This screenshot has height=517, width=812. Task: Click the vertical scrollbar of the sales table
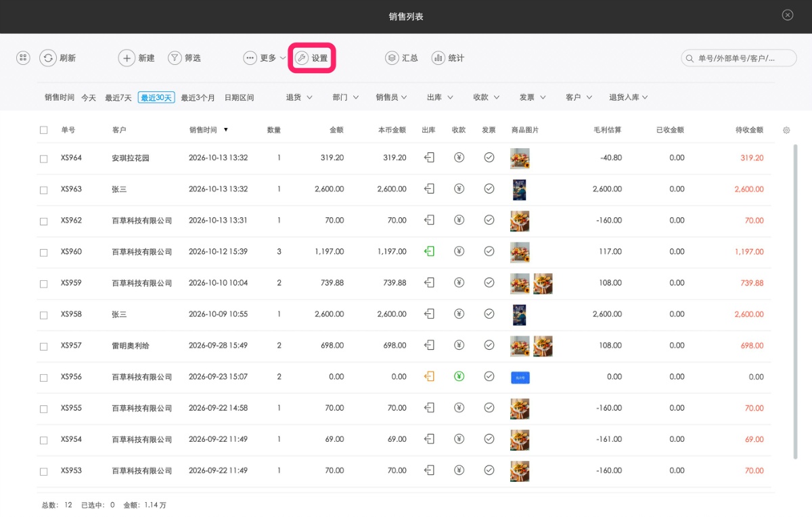795,302
